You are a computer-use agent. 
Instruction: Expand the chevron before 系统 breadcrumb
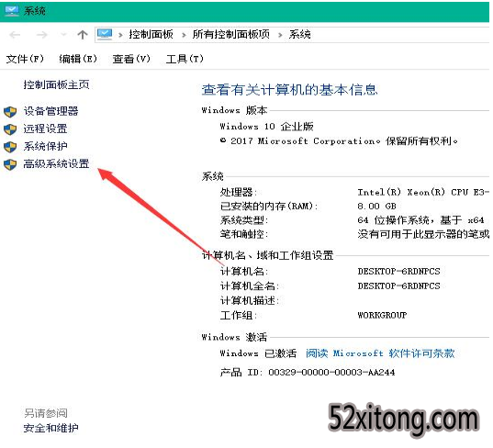pos(280,35)
